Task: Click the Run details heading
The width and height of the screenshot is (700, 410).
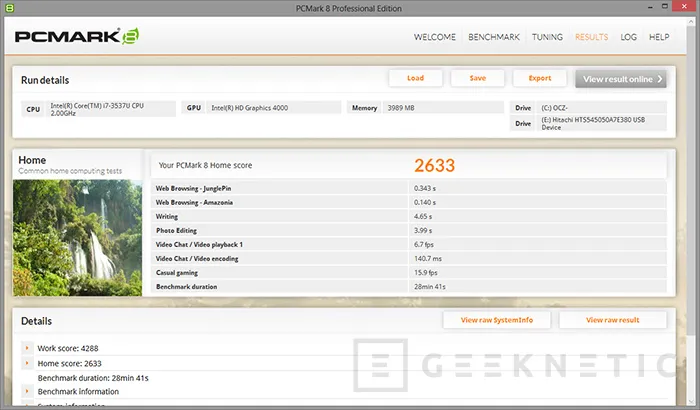Action: click(45, 80)
